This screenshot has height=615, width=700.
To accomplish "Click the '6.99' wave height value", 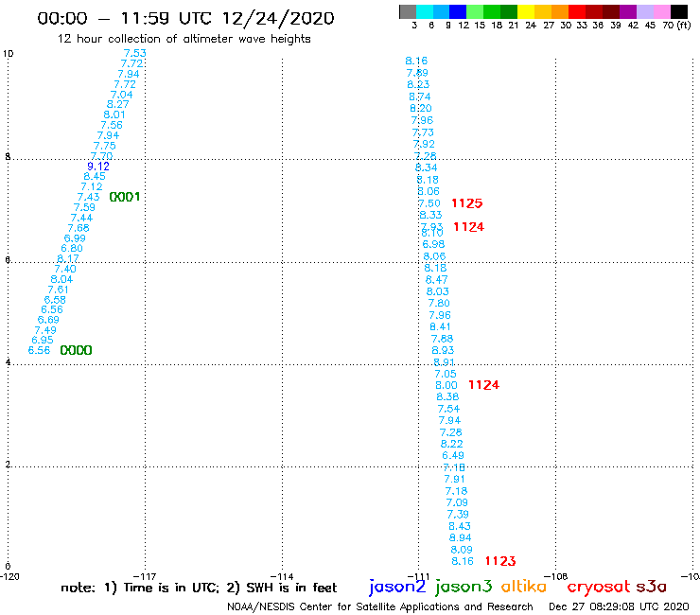I will 75,238.
